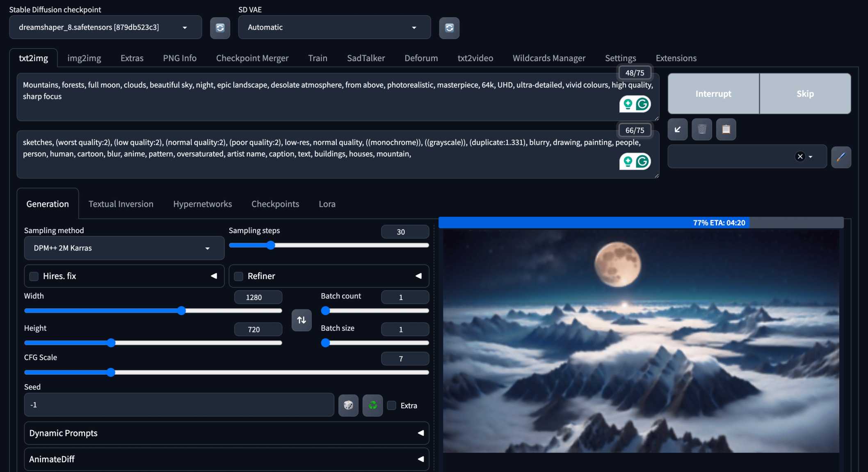Click the Interrupt button
The width and height of the screenshot is (868, 472).
click(x=713, y=94)
